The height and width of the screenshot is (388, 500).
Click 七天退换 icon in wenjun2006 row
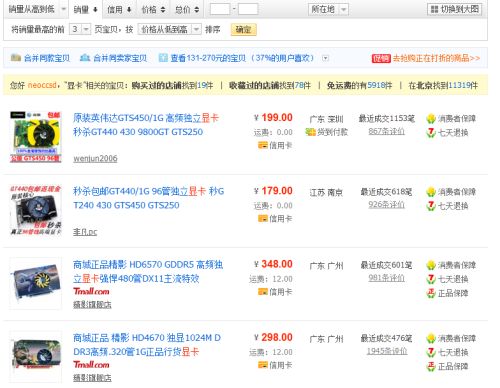(431, 133)
